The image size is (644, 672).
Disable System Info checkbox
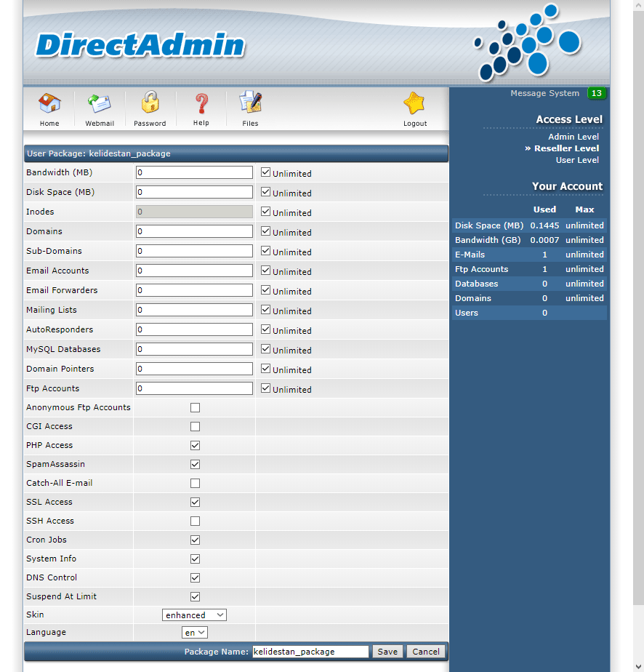point(195,559)
